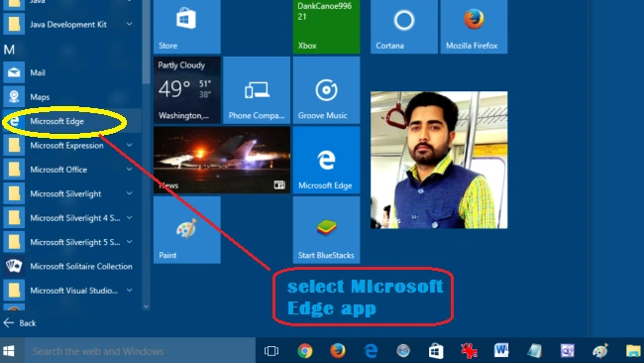Click the letter M section header
644x363 pixels.
click(9, 50)
